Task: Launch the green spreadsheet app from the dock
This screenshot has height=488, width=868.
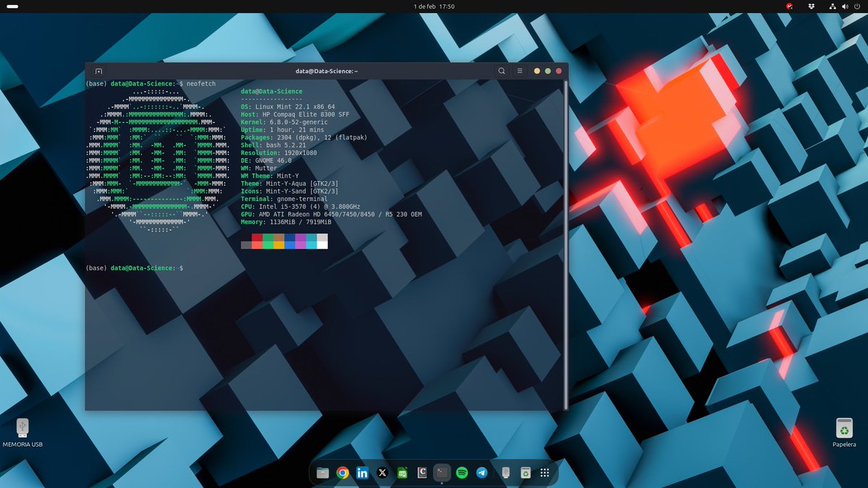Action: [401, 473]
